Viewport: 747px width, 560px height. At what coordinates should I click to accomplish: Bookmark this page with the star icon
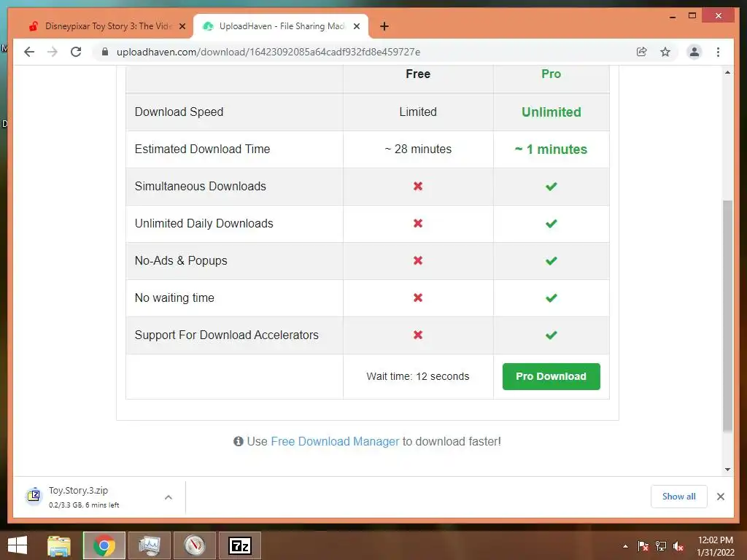coord(665,52)
